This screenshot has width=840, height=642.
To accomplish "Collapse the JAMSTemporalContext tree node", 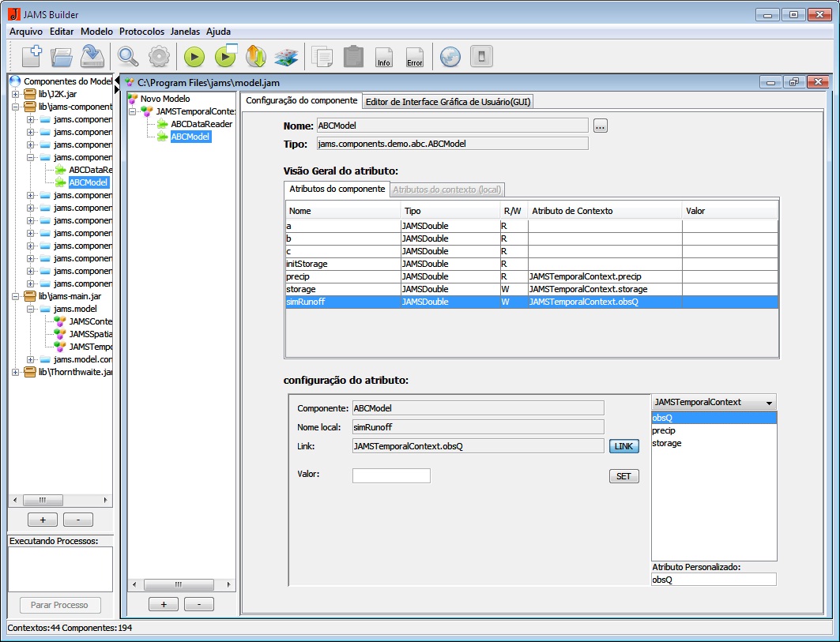I will click(133, 111).
